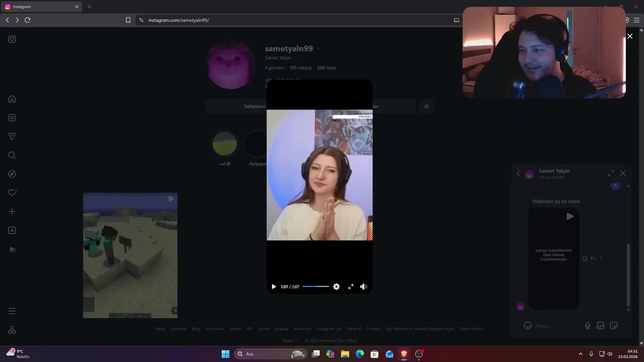Click the taskbar Ara search box
Image resolution: width=644 pixels, height=362 pixels.
(x=270, y=354)
